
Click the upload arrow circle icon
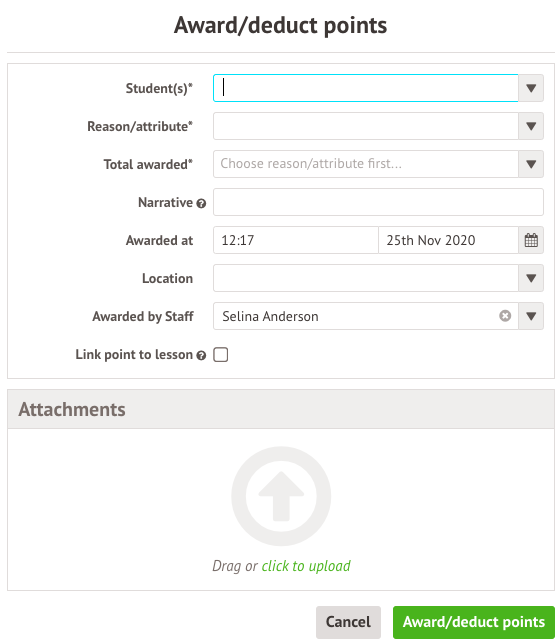(281, 496)
